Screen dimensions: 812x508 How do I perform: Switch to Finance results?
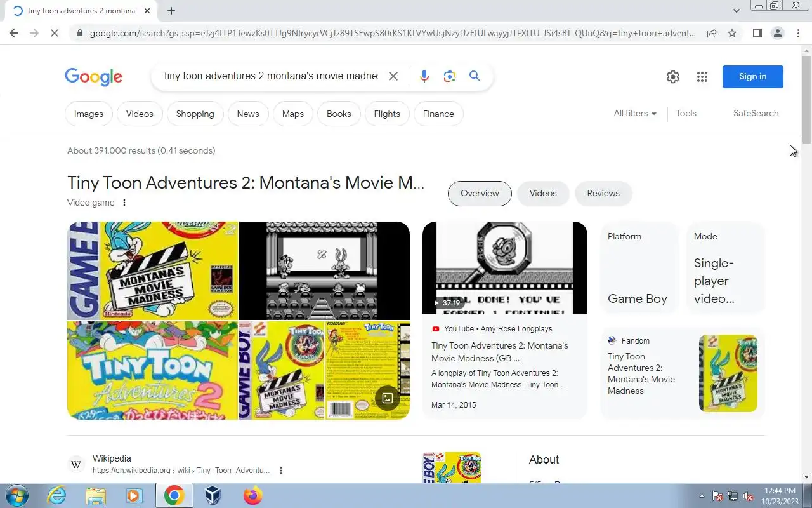438,114
